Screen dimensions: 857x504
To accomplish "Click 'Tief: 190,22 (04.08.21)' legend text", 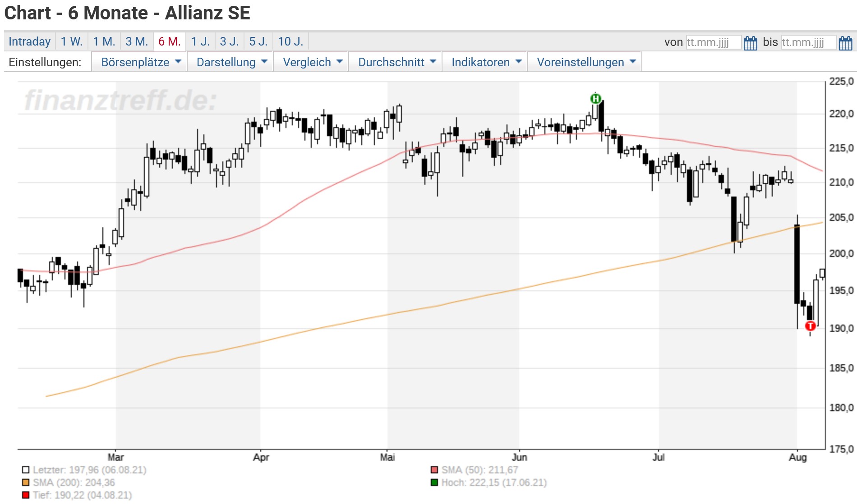I will tap(83, 495).
